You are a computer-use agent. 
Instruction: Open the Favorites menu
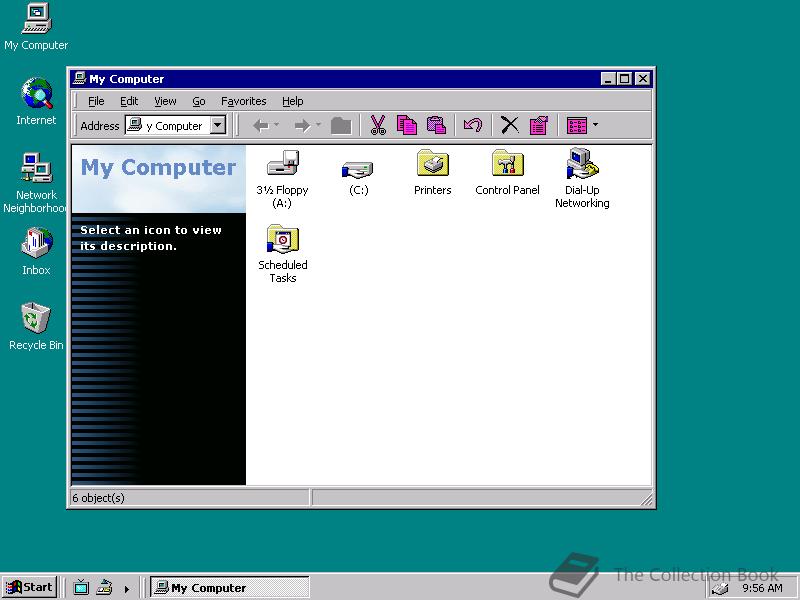tap(243, 101)
